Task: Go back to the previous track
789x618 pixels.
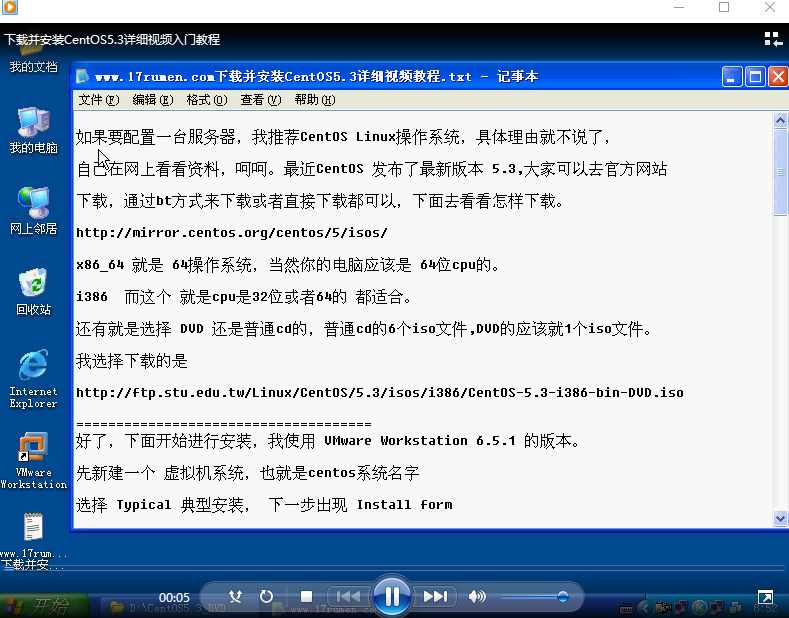Action: point(348,597)
